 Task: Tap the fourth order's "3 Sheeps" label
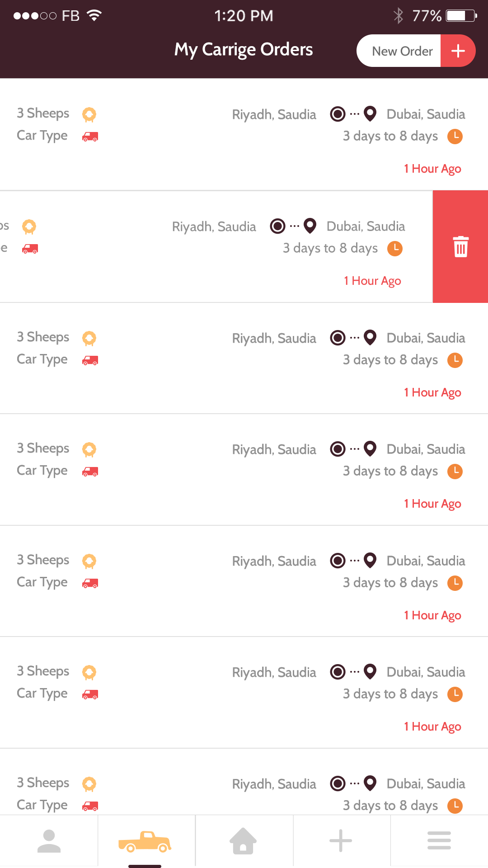click(x=43, y=448)
